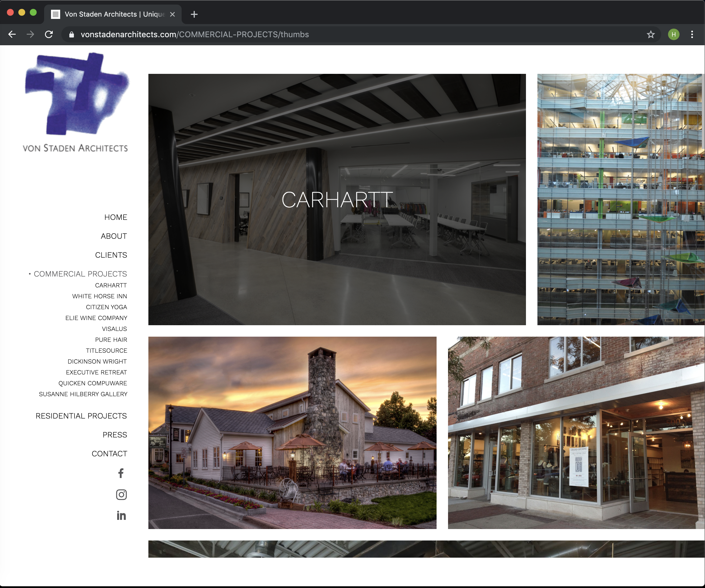Open the Chrome profile avatar H
Image resolution: width=705 pixels, height=588 pixels.
[x=673, y=34]
